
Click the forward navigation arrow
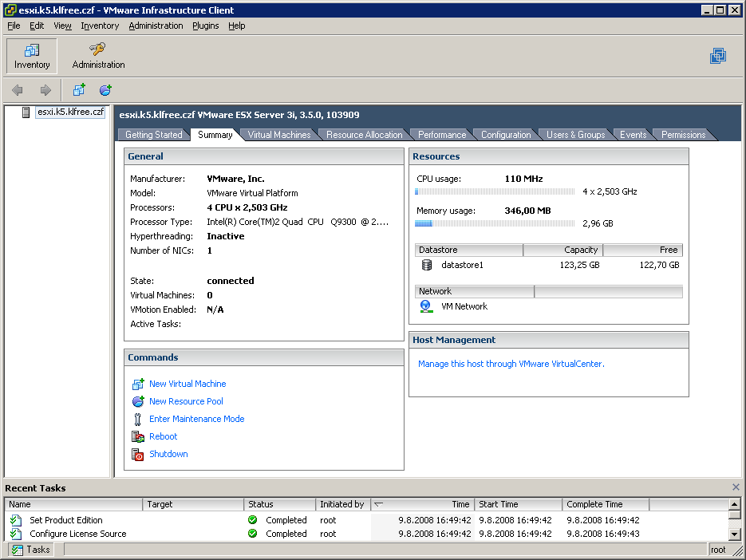click(45, 90)
